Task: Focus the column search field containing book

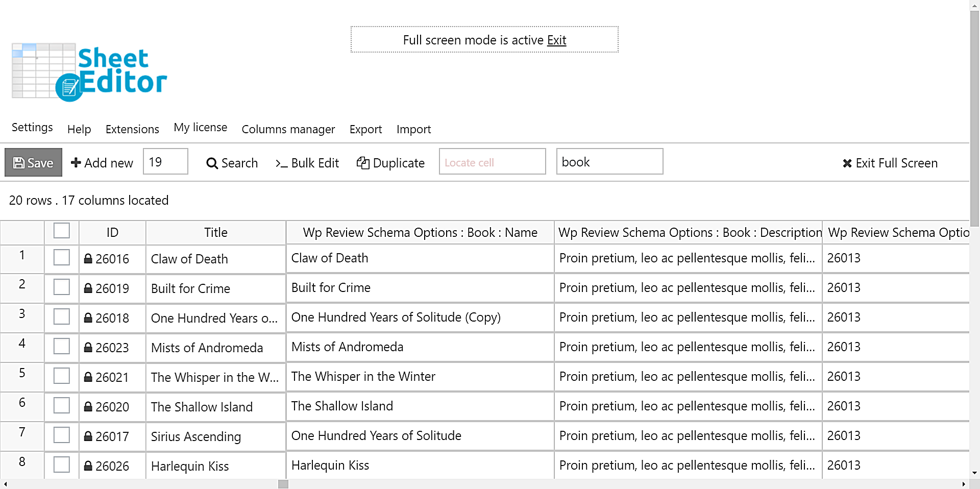Action: click(x=610, y=161)
